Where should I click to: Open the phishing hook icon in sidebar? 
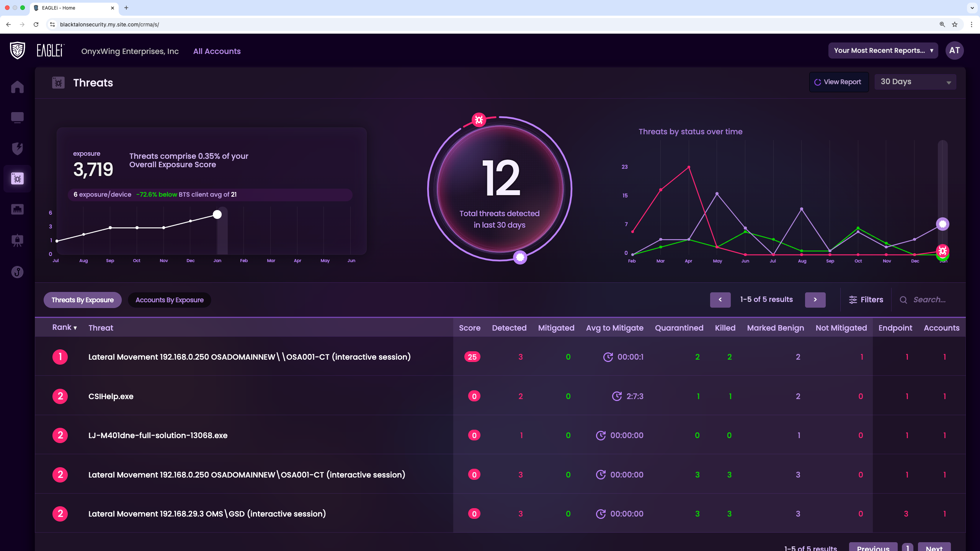coord(17,272)
